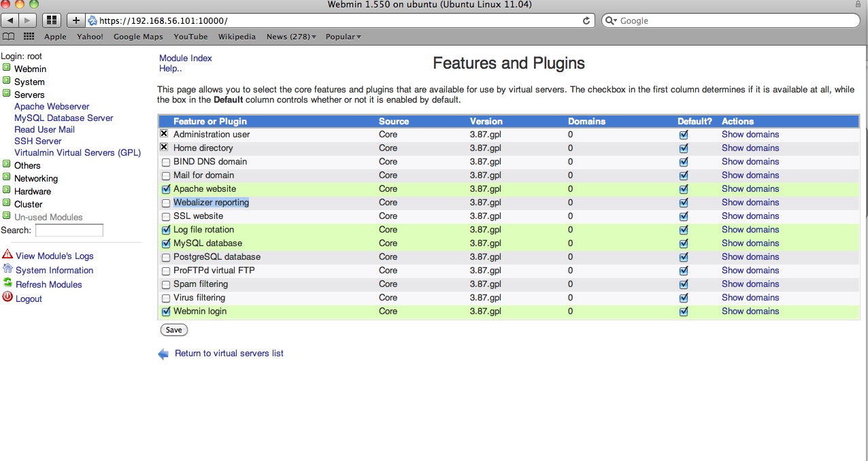Click the blue arrow icon for Return to list

(163, 354)
